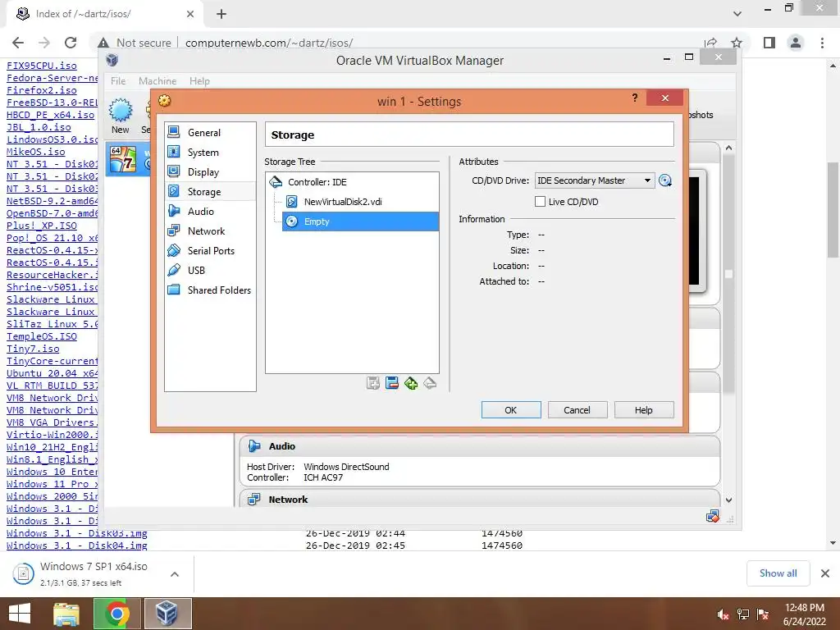This screenshot has width=840, height=630.
Task: Click OK in the settings dialog
Action: click(x=511, y=410)
